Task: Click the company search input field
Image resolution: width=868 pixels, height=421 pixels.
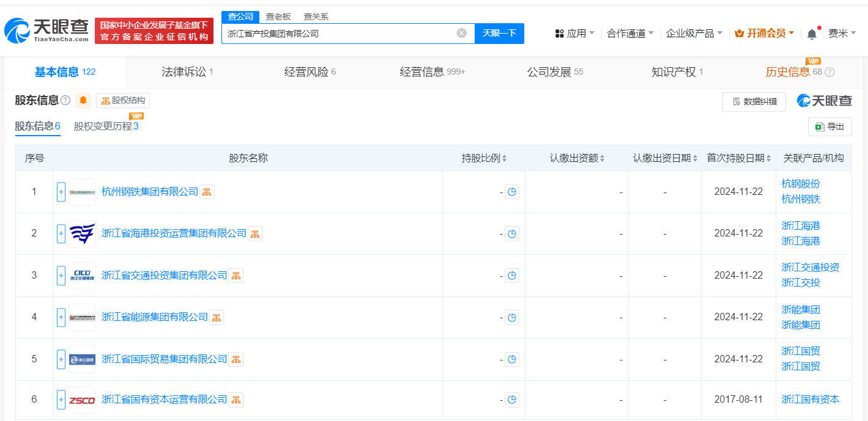Action: tap(339, 34)
